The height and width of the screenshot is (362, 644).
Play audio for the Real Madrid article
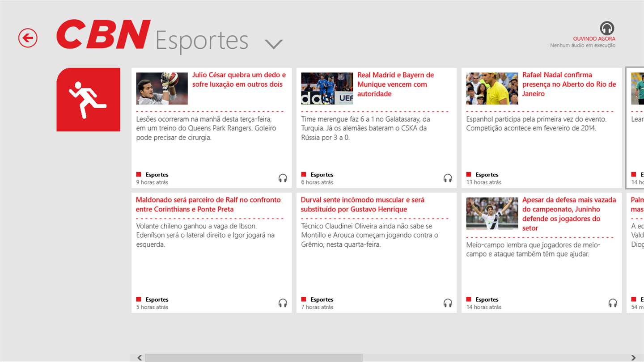[x=448, y=178]
